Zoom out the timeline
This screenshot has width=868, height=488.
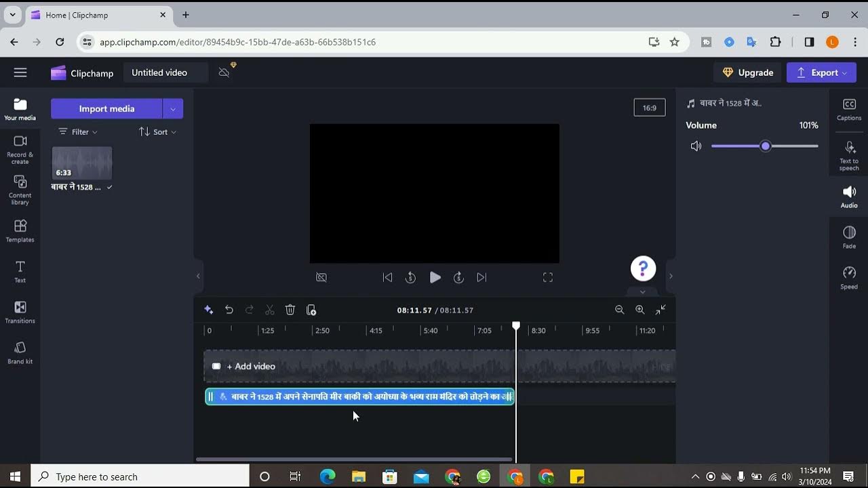click(x=619, y=310)
